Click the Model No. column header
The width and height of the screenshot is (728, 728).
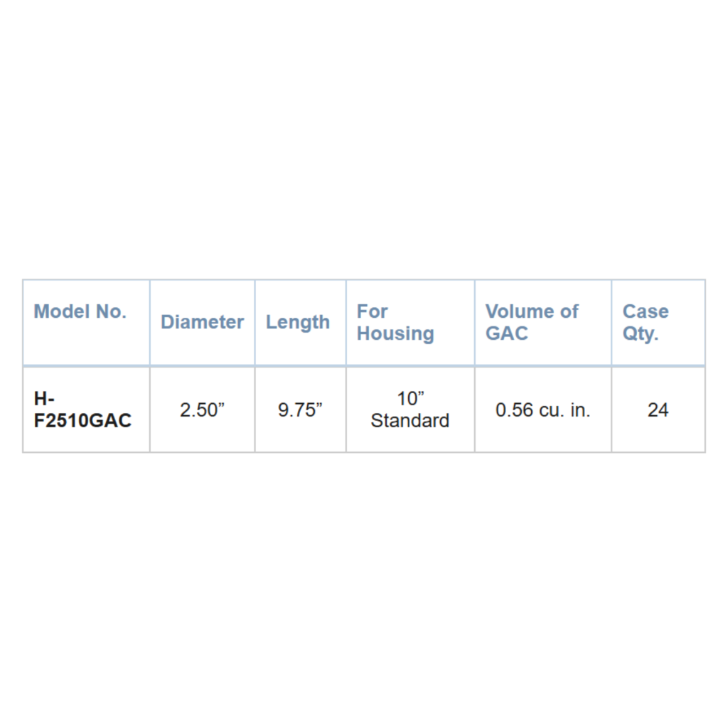coord(80,311)
